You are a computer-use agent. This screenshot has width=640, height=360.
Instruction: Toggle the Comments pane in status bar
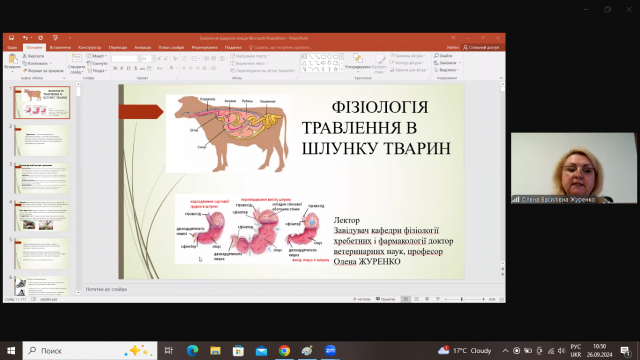[x=386, y=299]
